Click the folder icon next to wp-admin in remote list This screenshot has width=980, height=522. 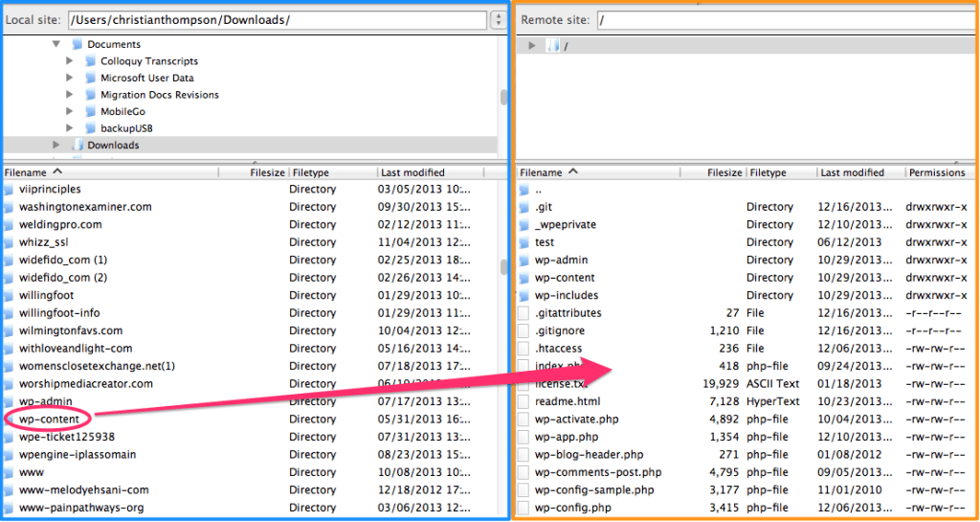(523, 260)
